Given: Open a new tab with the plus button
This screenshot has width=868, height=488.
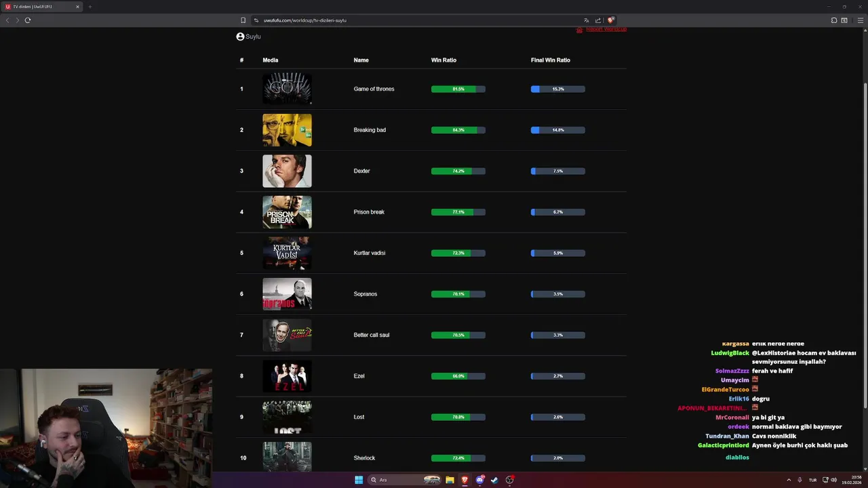Looking at the screenshot, I should (90, 7).
